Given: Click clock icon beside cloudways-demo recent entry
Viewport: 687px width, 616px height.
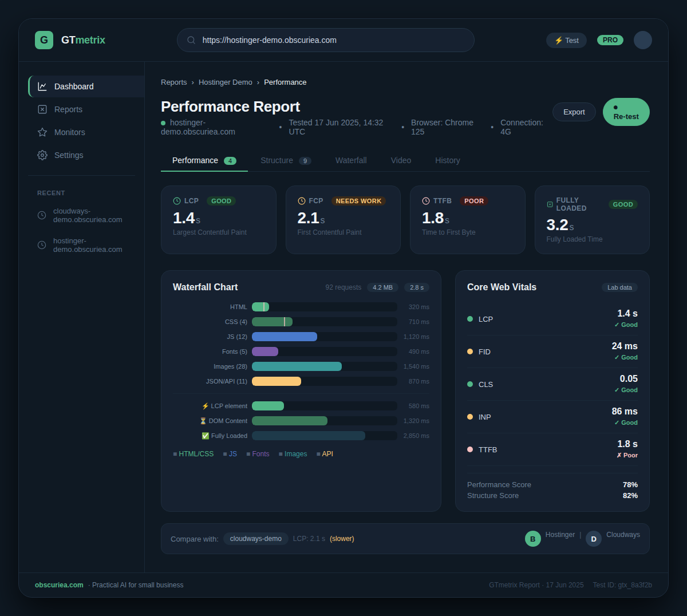Looking at the screenshot, I should pos(42,215).
